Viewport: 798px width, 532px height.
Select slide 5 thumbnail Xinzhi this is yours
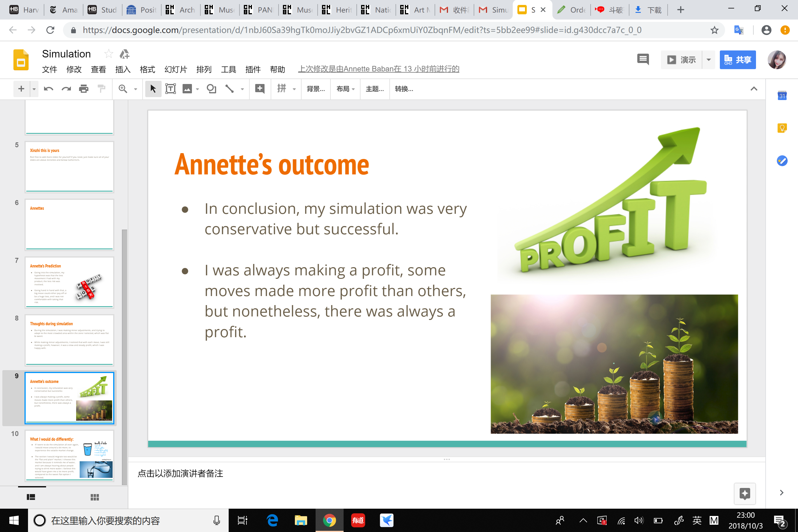[69, 167]
